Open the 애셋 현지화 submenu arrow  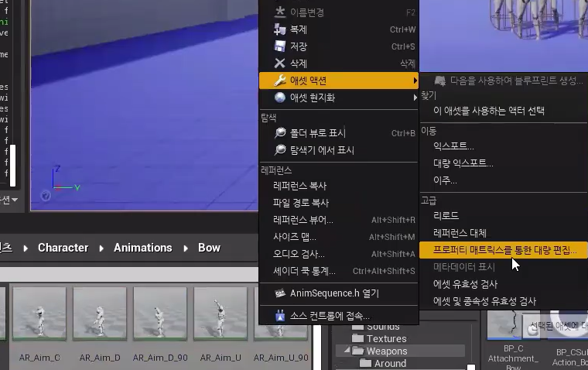point(415,98)
